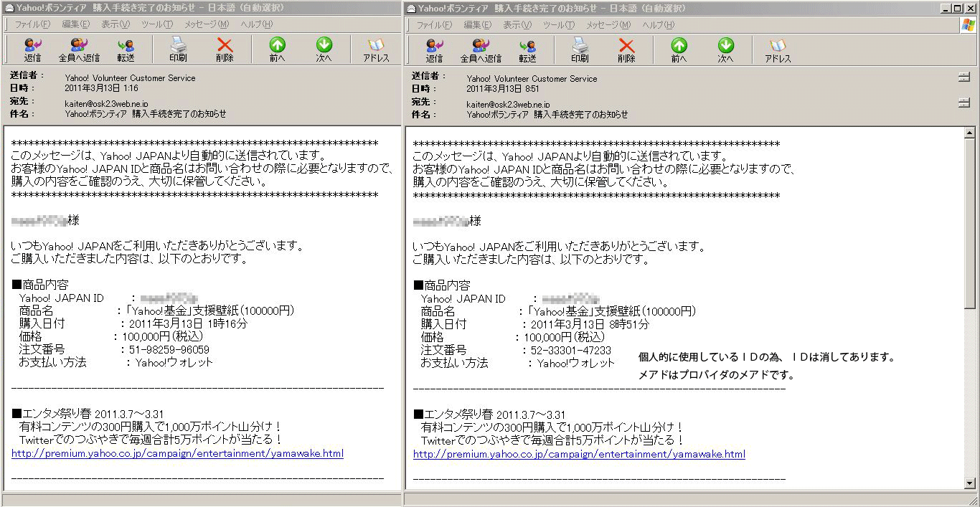Open Help (ヘルプ) menu in left window

[256, 24]
